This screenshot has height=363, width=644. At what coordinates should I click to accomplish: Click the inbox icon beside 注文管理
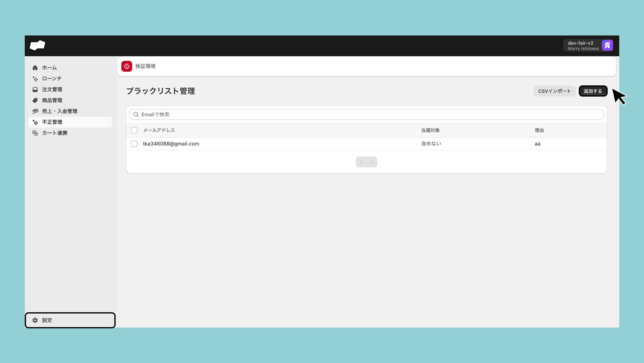(35, 90)
